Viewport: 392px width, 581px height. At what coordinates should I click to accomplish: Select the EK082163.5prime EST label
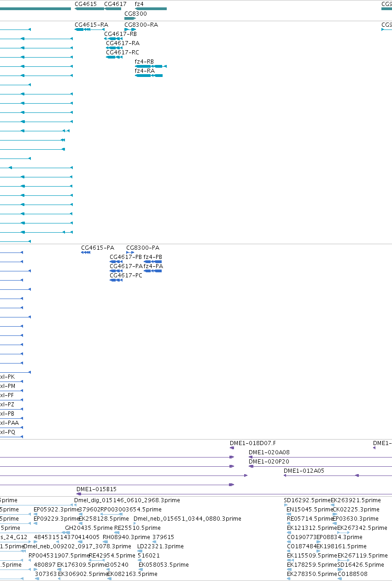pos(132,574)
